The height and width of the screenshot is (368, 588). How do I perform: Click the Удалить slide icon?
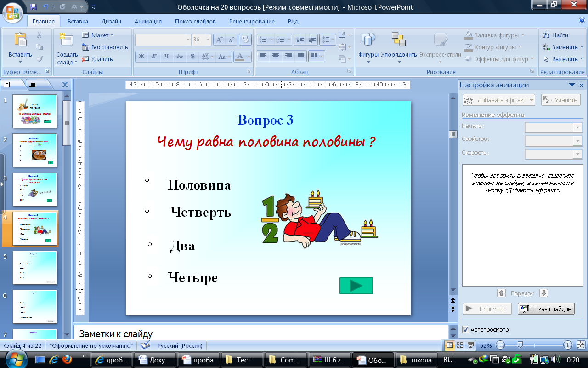pos(85,59)
